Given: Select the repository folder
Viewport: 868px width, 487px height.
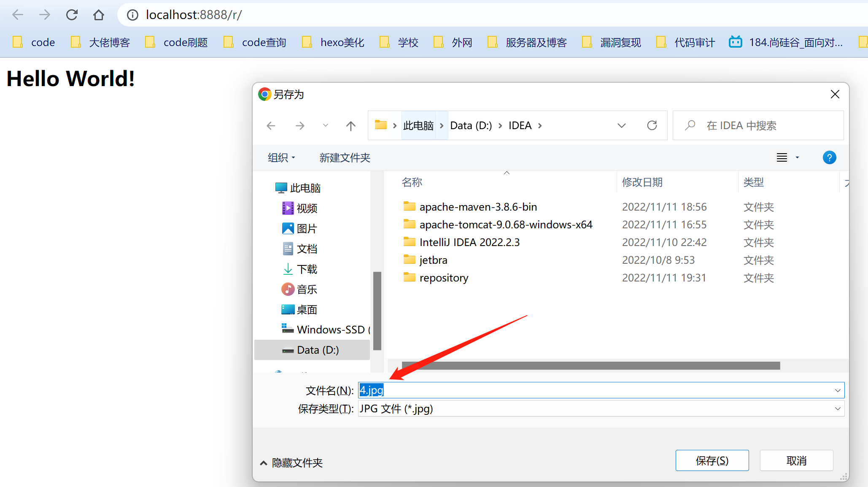Looking at the screenshot, I should coord(436,278).
